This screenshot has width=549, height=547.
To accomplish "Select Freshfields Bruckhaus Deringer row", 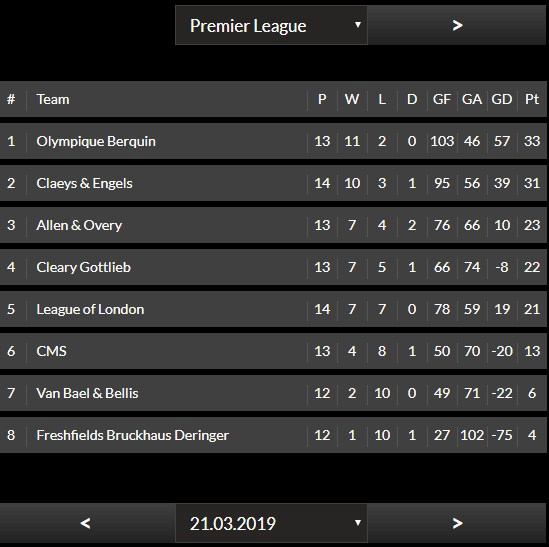I will click(273, 435).
